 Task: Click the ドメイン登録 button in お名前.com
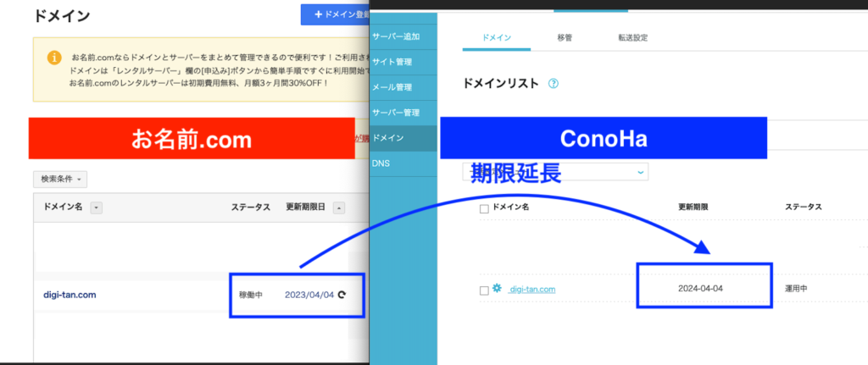coord(335,15)
